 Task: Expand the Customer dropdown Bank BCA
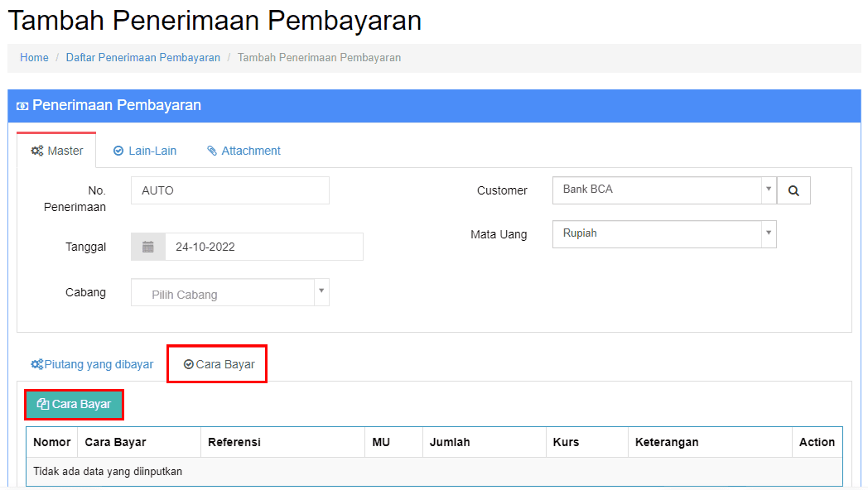pyautogui.click(x=664, y=190)
